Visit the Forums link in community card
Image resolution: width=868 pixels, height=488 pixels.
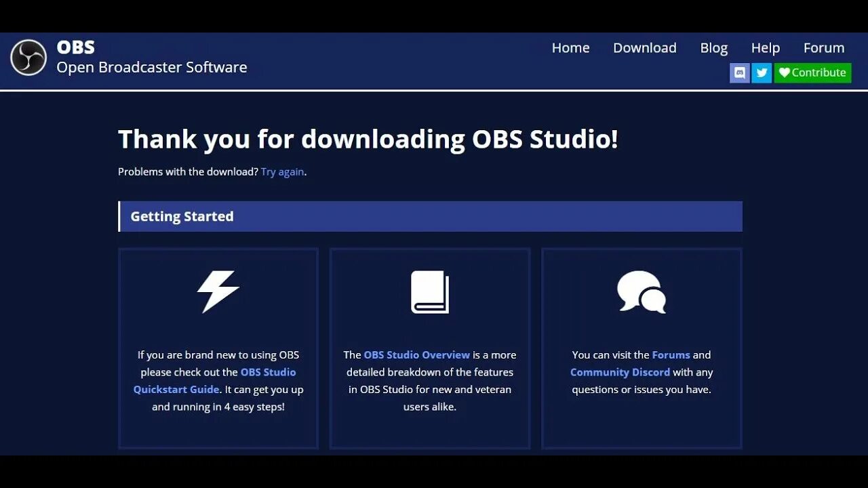tap(671, 354)
